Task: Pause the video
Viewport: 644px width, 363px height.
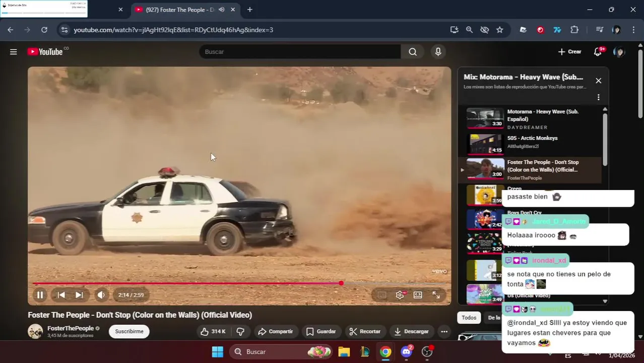Action: 40,295
